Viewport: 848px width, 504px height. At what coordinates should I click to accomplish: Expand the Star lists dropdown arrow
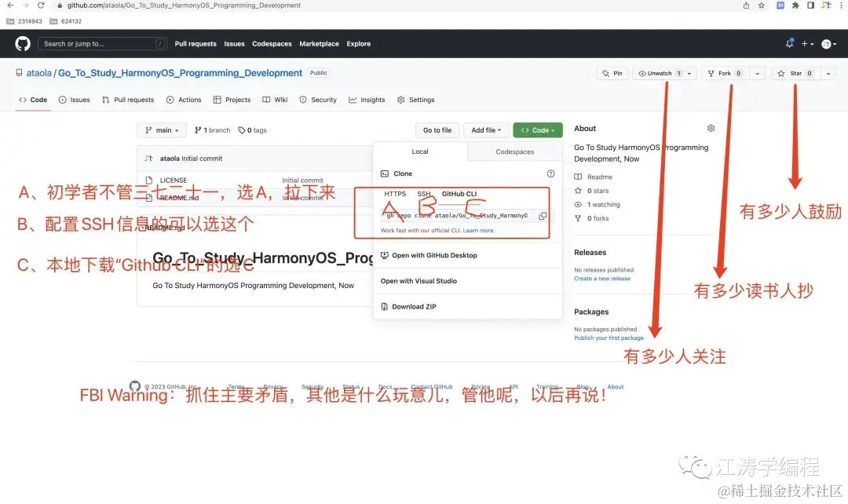828,74
